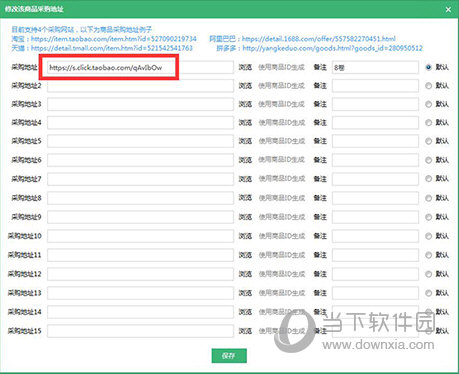The width and height of the screenshot is (459, 374).
Task: Focus the 采购地址3 address input
Action: pos(140,104)
